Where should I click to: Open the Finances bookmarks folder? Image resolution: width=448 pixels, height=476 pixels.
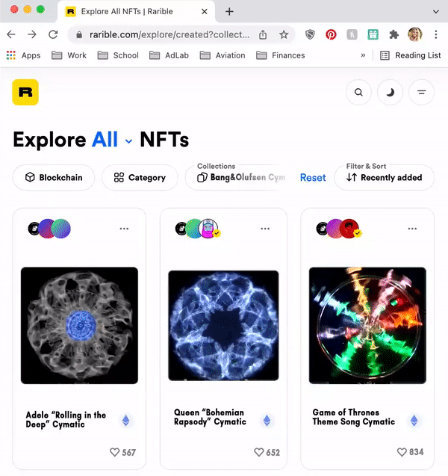tap(281, 55)
